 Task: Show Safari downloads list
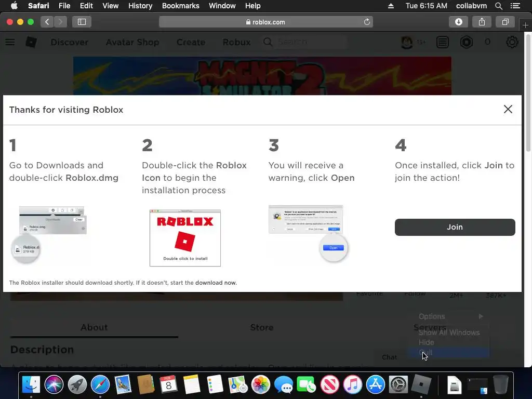click(x=458, y=22)
